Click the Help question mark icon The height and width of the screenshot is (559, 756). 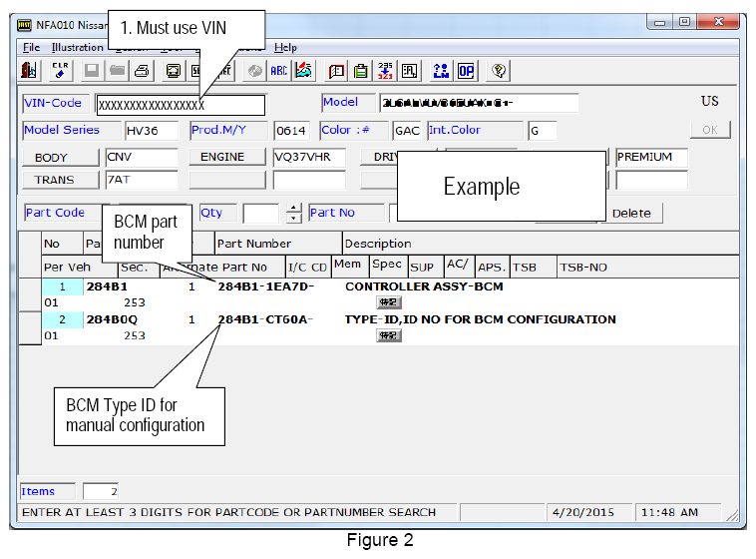coord(499,71)
